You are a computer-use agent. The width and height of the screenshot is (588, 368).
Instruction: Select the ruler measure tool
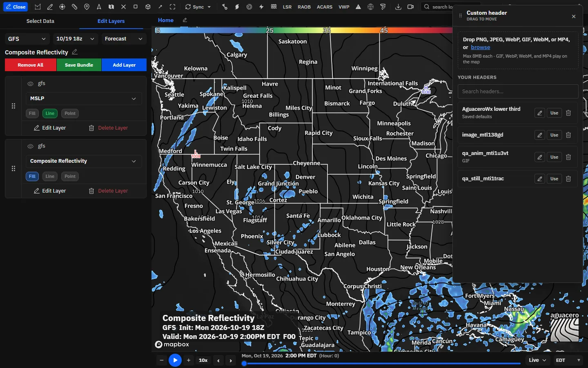[74, 7]
